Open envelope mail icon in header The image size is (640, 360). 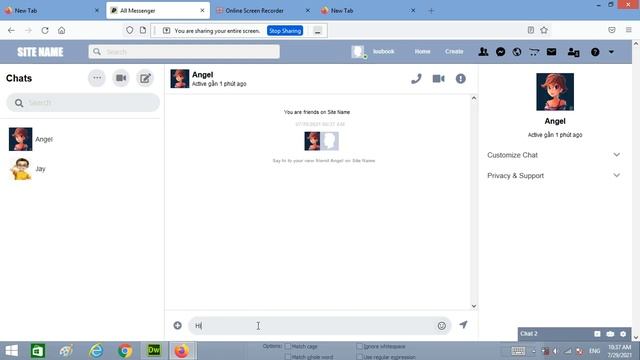tap(551, 52)
